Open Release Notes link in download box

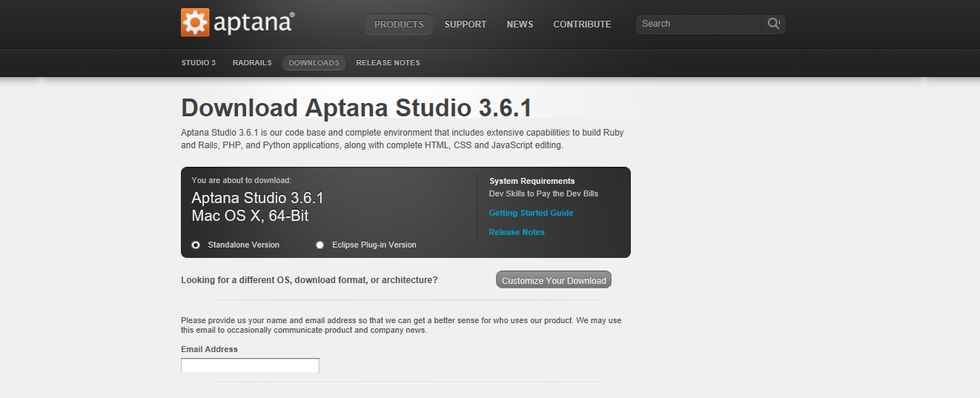click(517, 232)
